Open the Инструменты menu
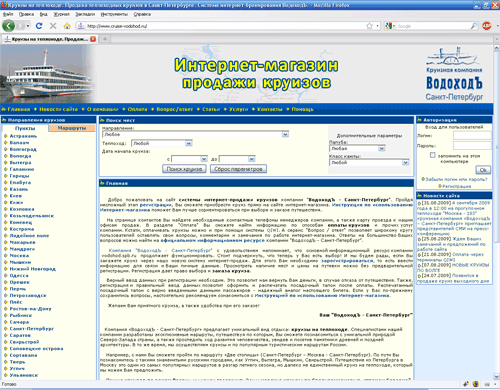The width and height of the screenshot is (500, 390). (114, 14)
